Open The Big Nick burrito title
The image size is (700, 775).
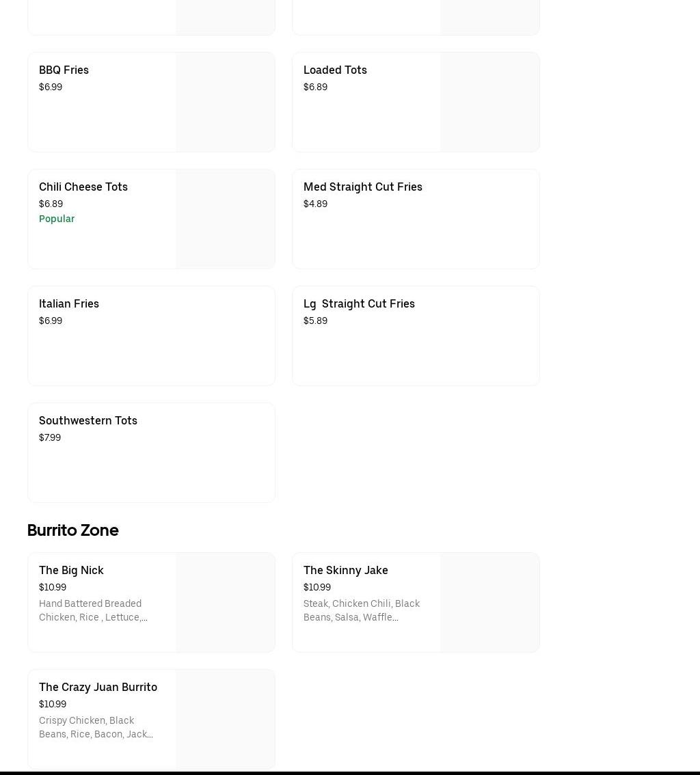pos(71,570)
